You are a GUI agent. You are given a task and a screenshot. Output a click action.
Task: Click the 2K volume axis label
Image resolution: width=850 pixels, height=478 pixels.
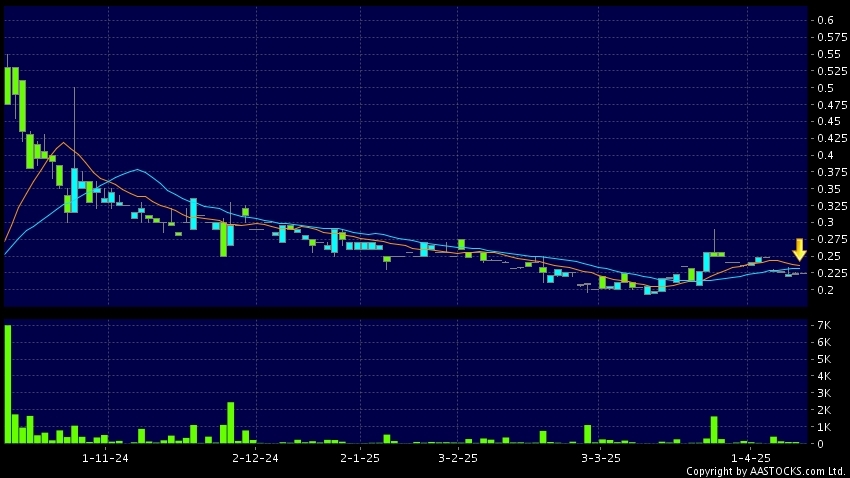(824, 410)
